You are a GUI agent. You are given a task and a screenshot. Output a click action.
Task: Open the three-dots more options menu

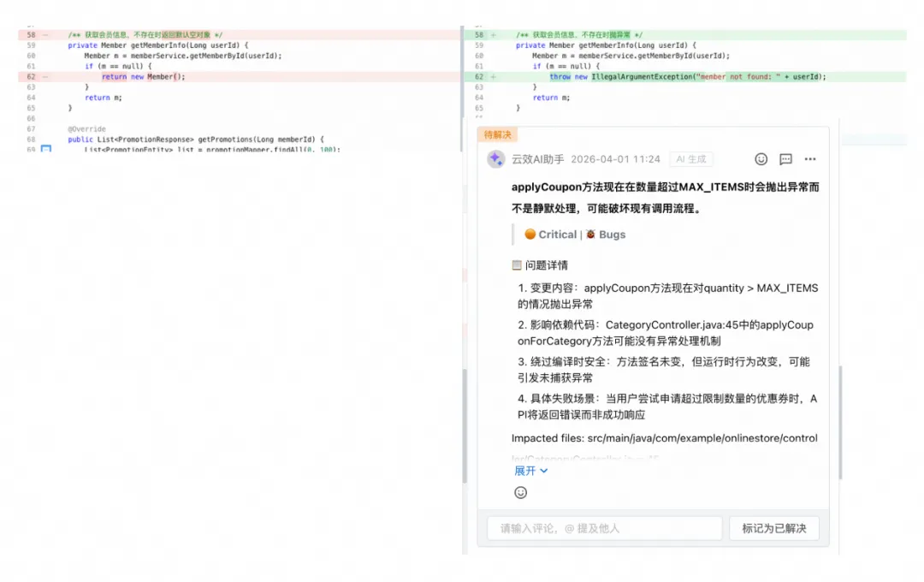click(810, 159)
